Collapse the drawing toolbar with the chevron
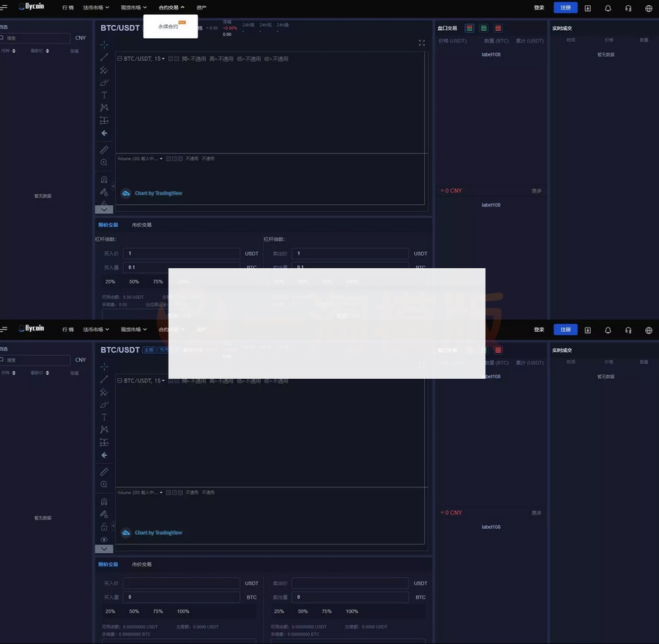659x644 pixels. tap(103, 208)
